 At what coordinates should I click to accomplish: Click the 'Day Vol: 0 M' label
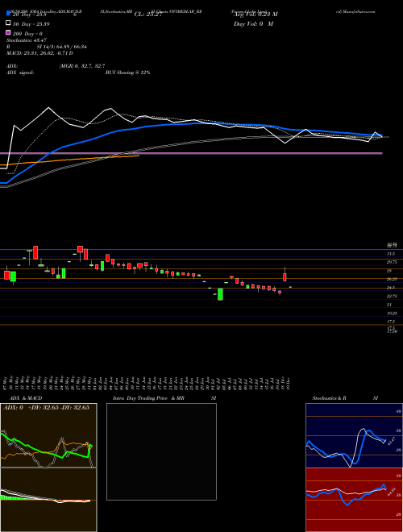253,24
